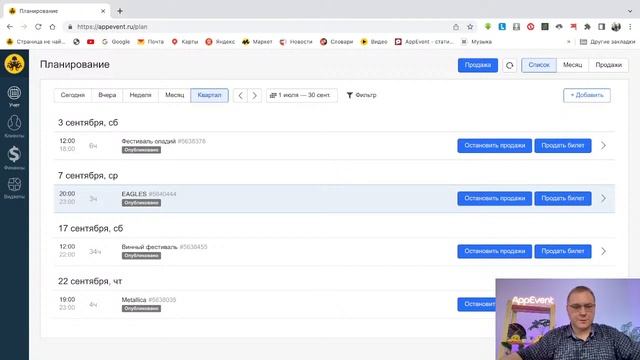Image resolution: width=640 pixels, height=360 pixels.
Task: Select the Месяц period tab in filter row
Action: (175, 96)
